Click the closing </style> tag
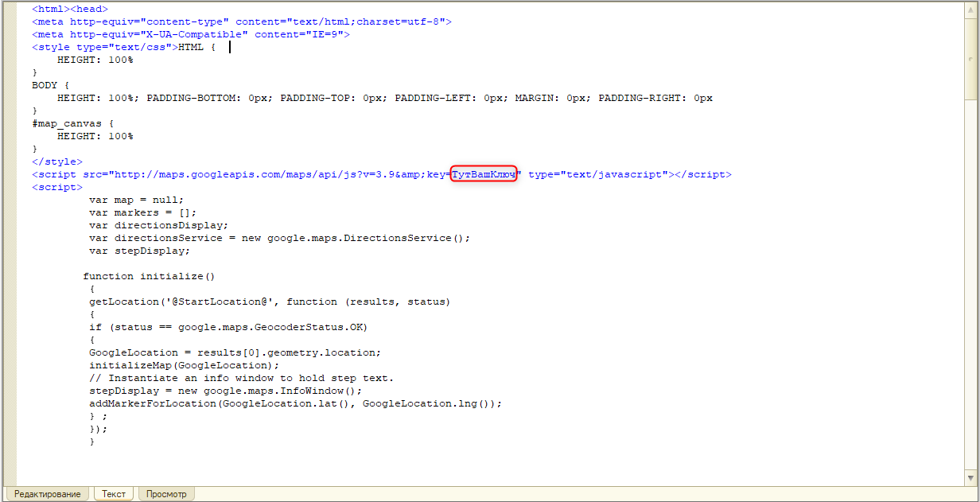The image size is (980, 502). tap(57, 161)
